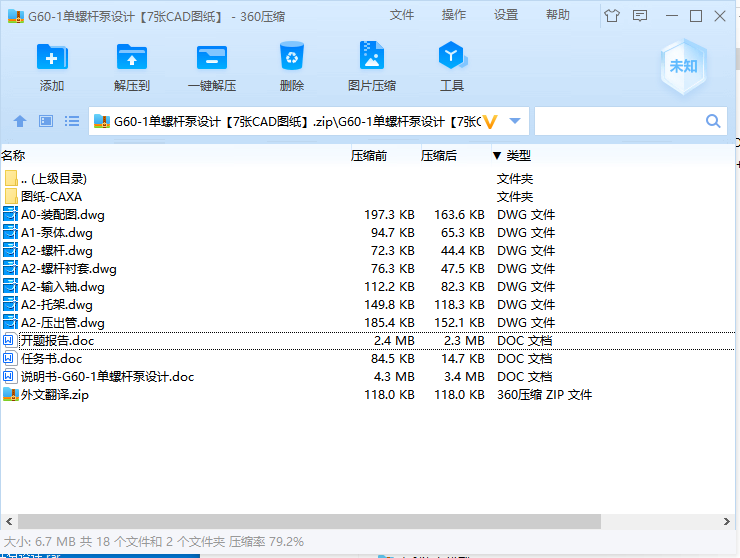The height and width of the screenshot is (558, 740).
Task: Open the 操作 menu
Action: [454, 15]
